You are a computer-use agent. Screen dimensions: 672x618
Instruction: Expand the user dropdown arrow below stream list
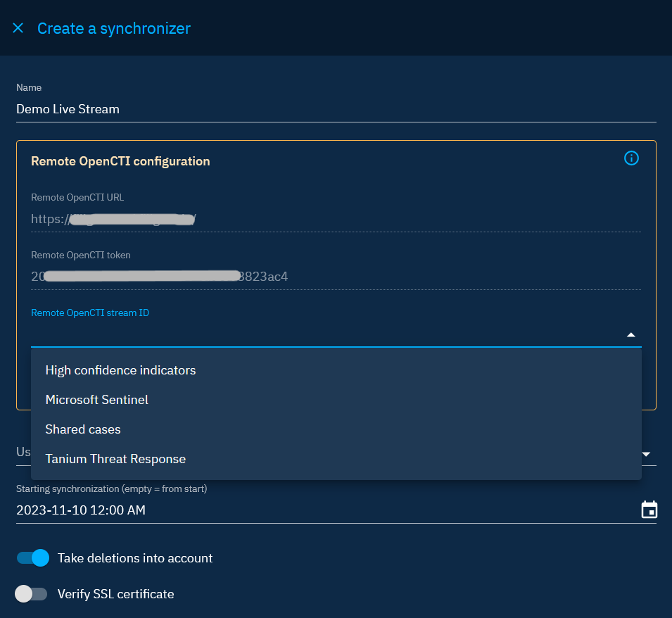[x=646, y=455]
